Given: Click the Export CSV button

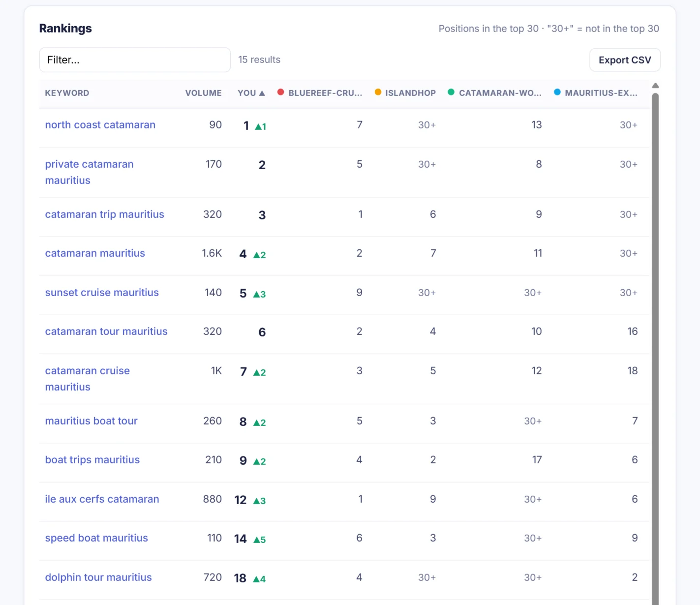Looking at the screenshot, I should click(625, 60).
